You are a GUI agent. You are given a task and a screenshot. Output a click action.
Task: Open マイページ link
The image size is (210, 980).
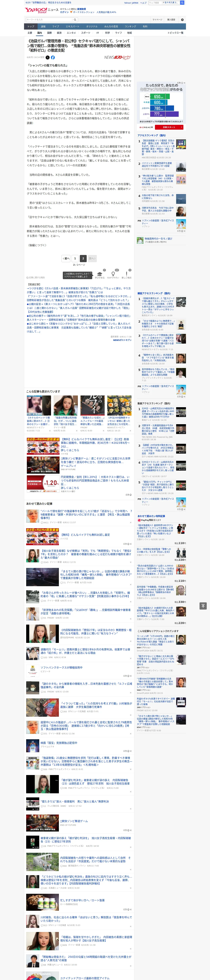[x=157, y=20]
